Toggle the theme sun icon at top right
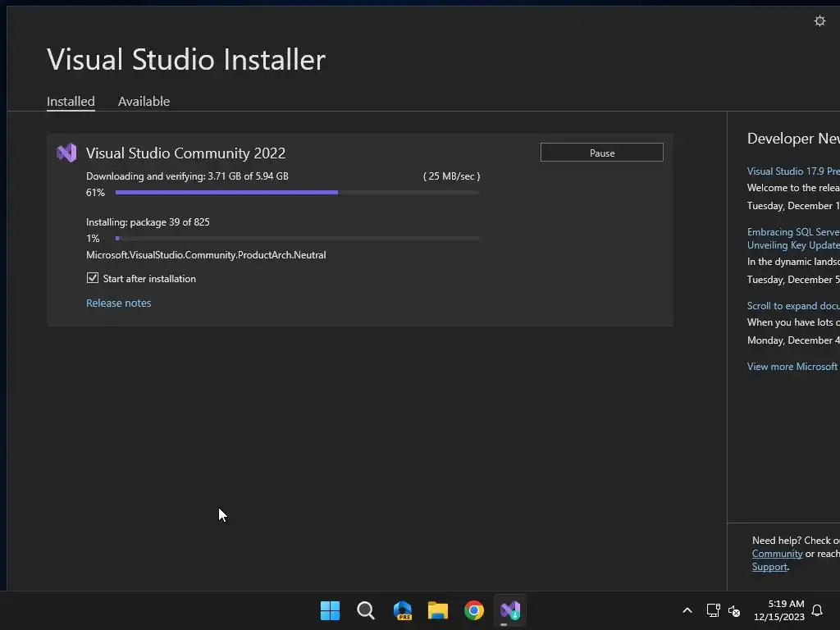This screenshot has height=630, width=840. 819,21
